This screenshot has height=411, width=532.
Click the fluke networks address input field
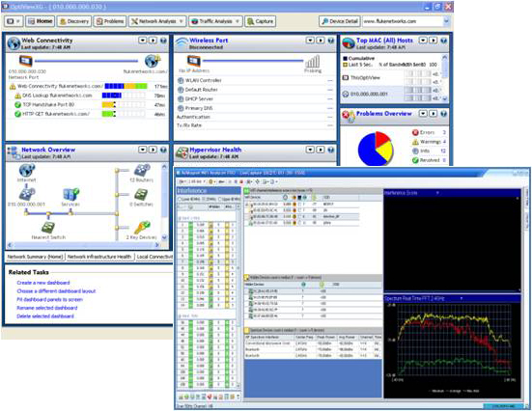[x=403, y=21]
